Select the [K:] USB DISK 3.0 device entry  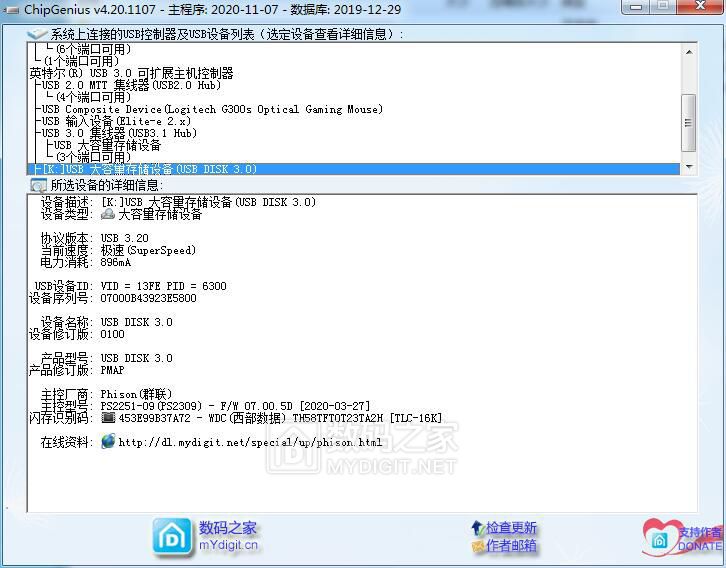tap(150, 169)
